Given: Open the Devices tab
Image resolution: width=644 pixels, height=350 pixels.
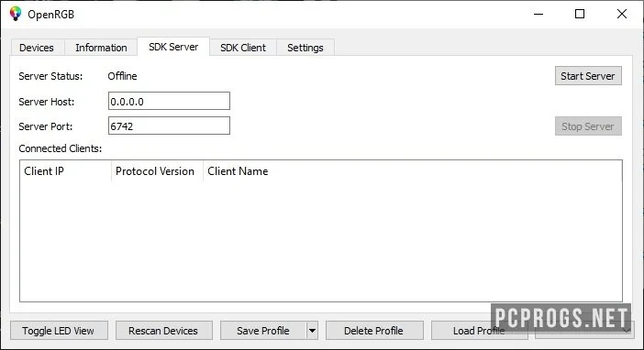Looking at the screenshot, I should 37,48.
